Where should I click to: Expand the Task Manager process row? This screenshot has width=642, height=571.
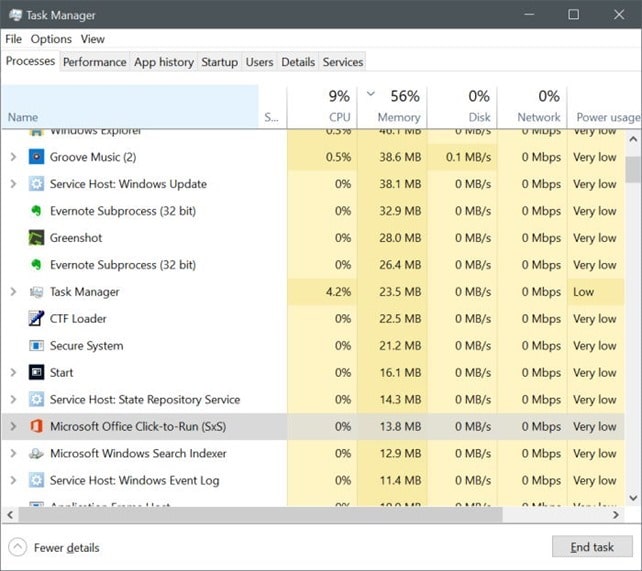point(13,292)
